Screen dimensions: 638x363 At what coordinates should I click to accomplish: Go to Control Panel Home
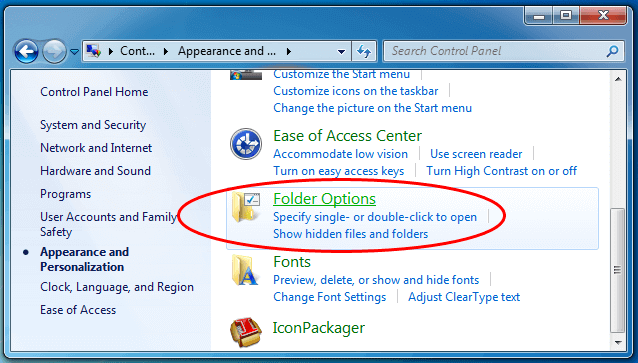[x=94, y=92]
